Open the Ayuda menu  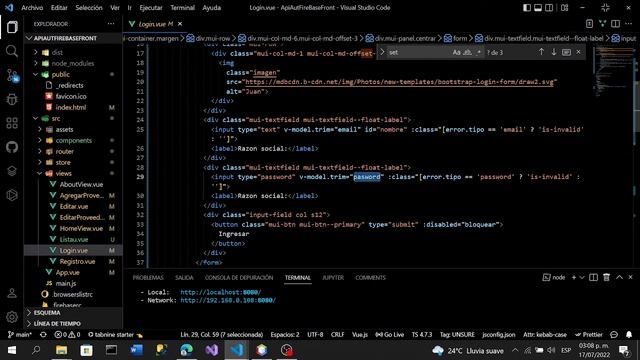pyautogui.click(x=211, y=7)
